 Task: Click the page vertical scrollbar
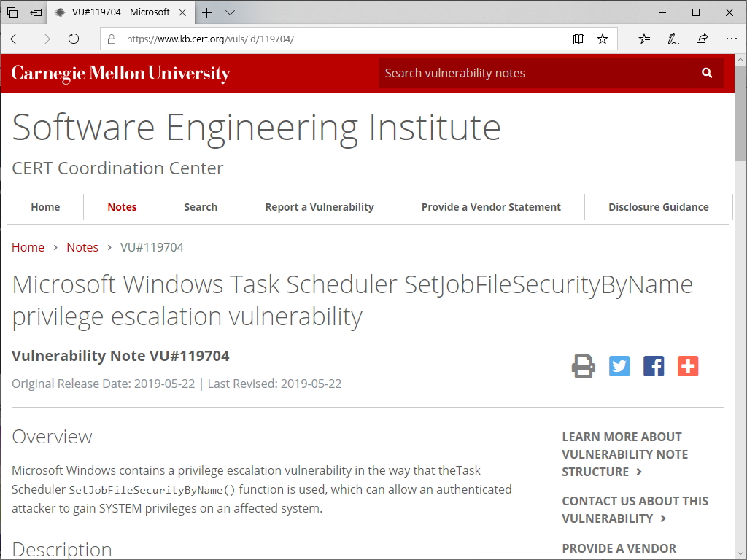[x=740, y=292]
